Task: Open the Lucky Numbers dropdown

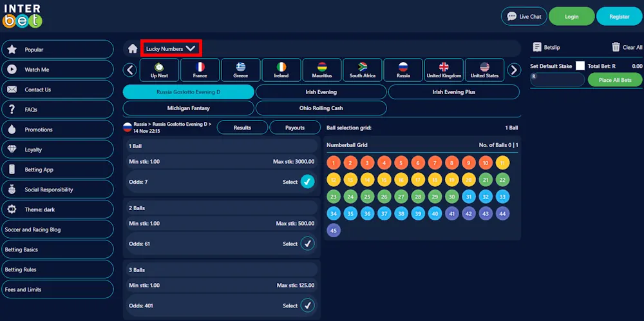Action: coord(171,48)
